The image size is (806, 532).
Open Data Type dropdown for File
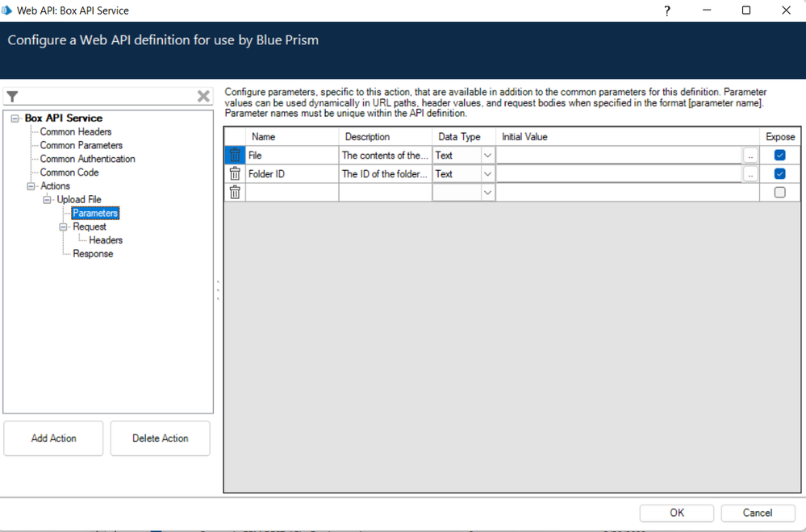(487, 156)
